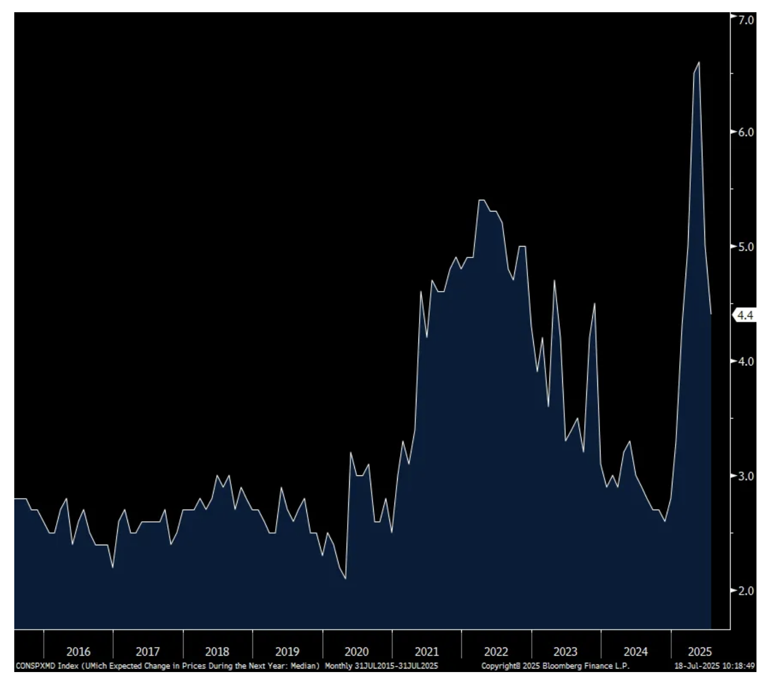Click the 7.0 y-axis label
The width and height of the screenshot is (784, 696).
click(745, 19)
